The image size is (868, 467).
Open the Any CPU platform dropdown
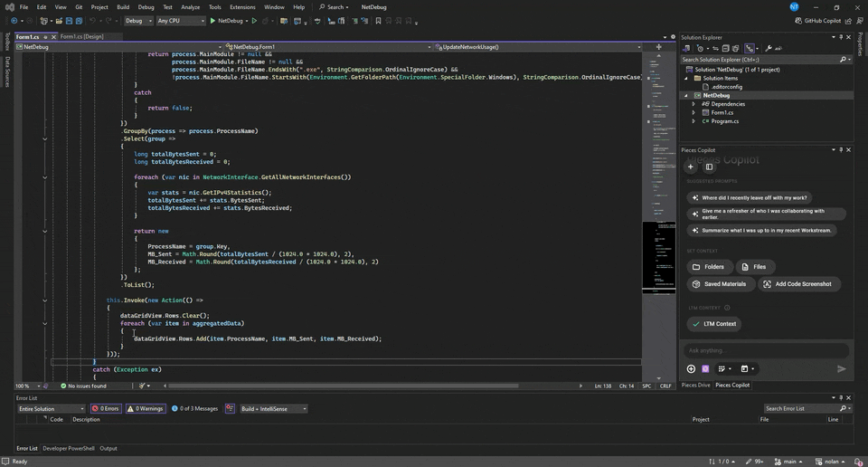(181, 21)
